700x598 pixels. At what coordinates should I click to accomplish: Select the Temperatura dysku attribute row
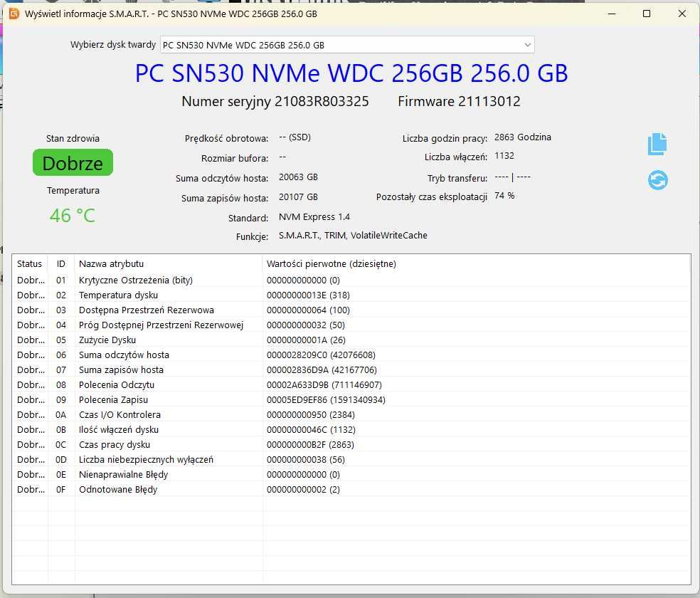pos(351,295)
